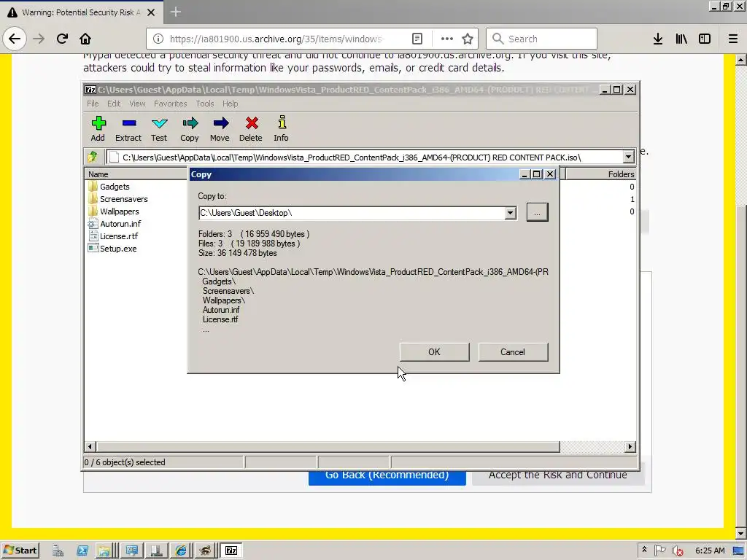Open the browser Downloads button

pos(658,39)
